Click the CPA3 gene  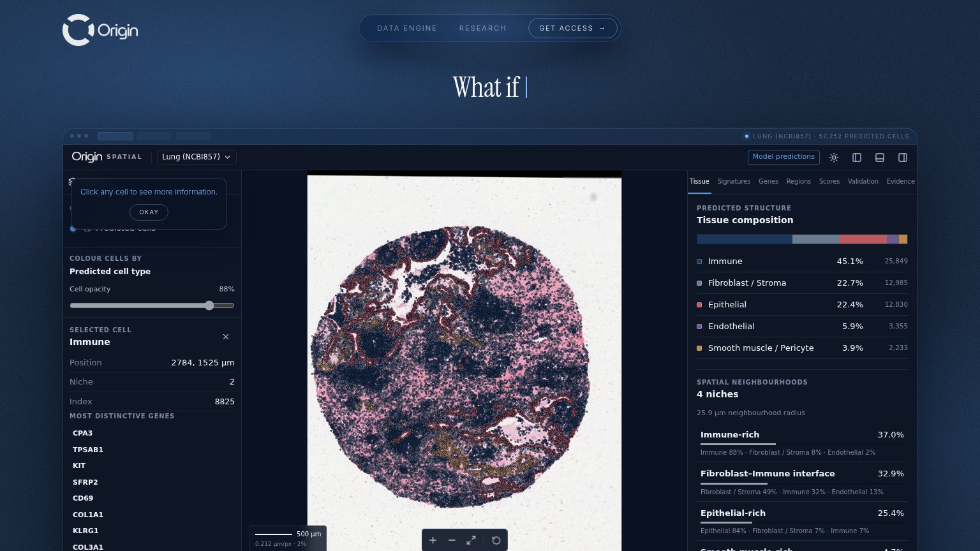click(x=82, y=433)
